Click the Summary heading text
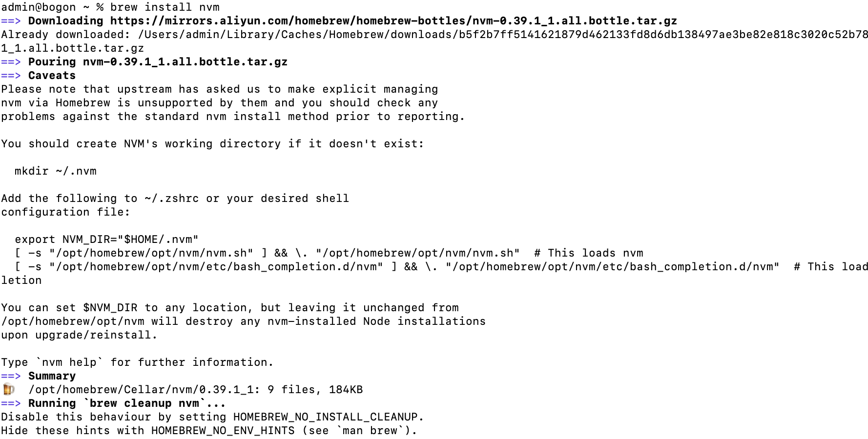The height and width of the screenshot is (439, 868). point(52,376)
